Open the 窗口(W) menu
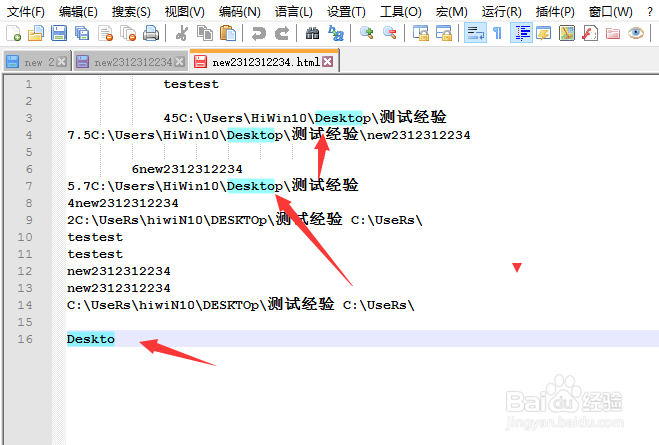Viewport: 659px width, 445px height. [x=610, y=11]
